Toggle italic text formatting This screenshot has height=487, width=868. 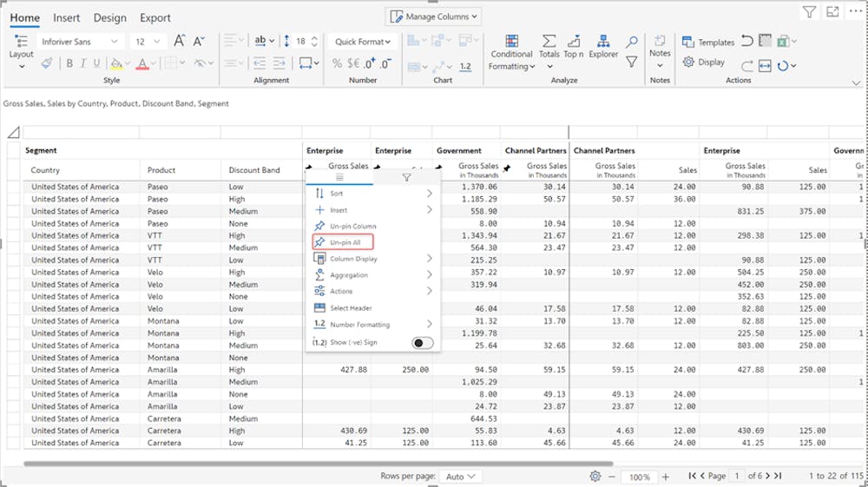click(82, 63)
